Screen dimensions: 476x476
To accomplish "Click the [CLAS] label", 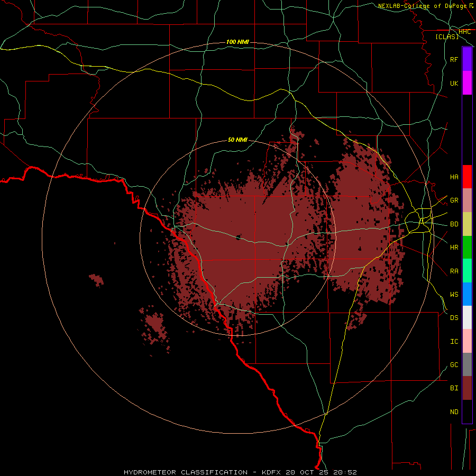I will coord(446,36).
